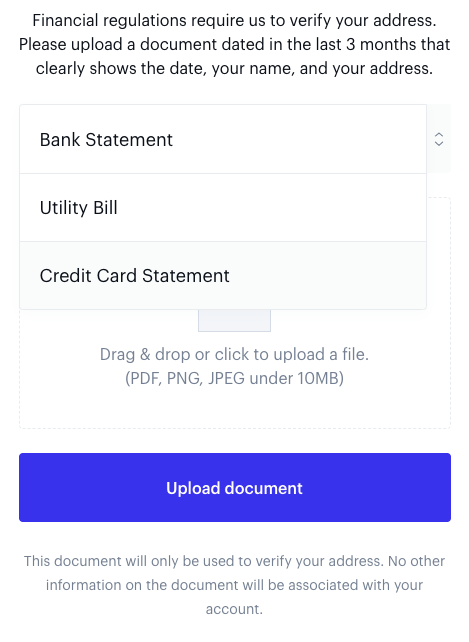The image size is (469, 642).
Task: Click the up-down chevron of document type select
Action: 439,139
